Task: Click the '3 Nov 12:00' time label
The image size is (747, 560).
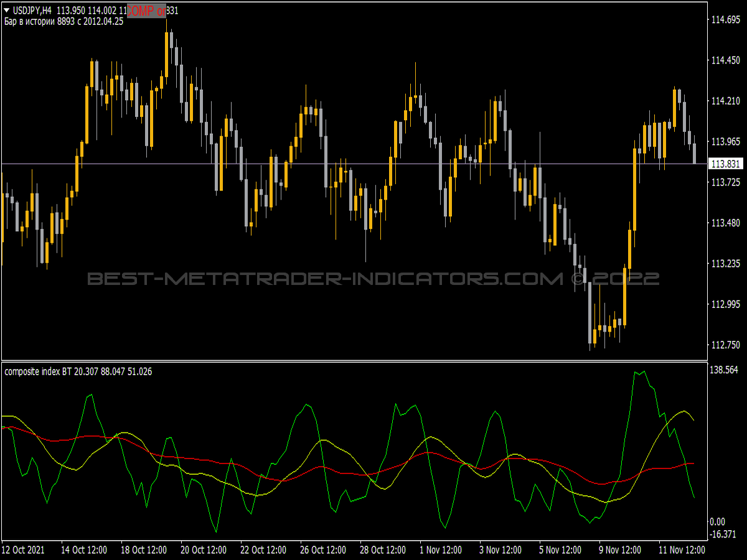Action: [x=500, y=550]
